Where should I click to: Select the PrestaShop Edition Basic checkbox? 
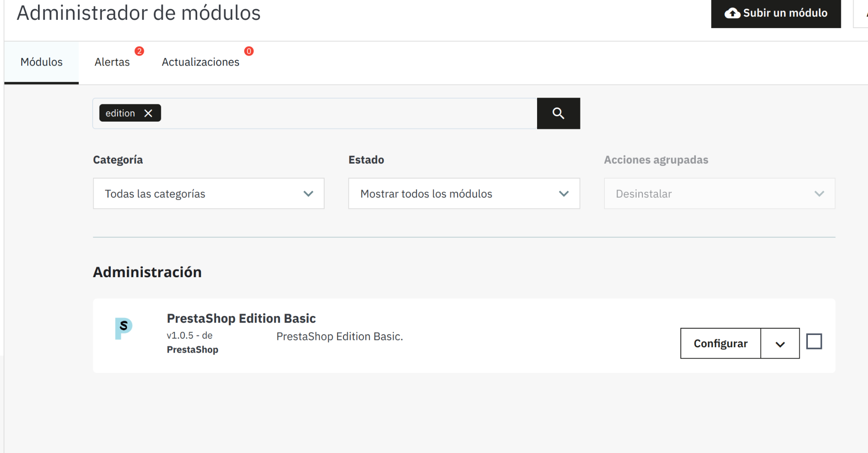(x=814, y=341)
